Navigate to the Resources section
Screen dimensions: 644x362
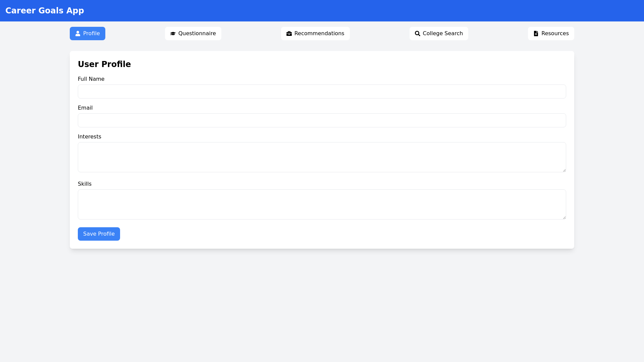click(551, 33)
